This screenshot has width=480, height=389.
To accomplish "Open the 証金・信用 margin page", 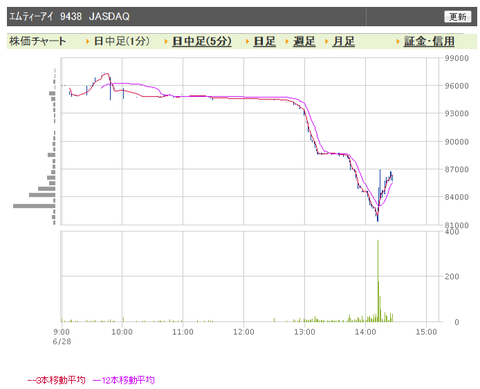I will (x=429, y=41).
